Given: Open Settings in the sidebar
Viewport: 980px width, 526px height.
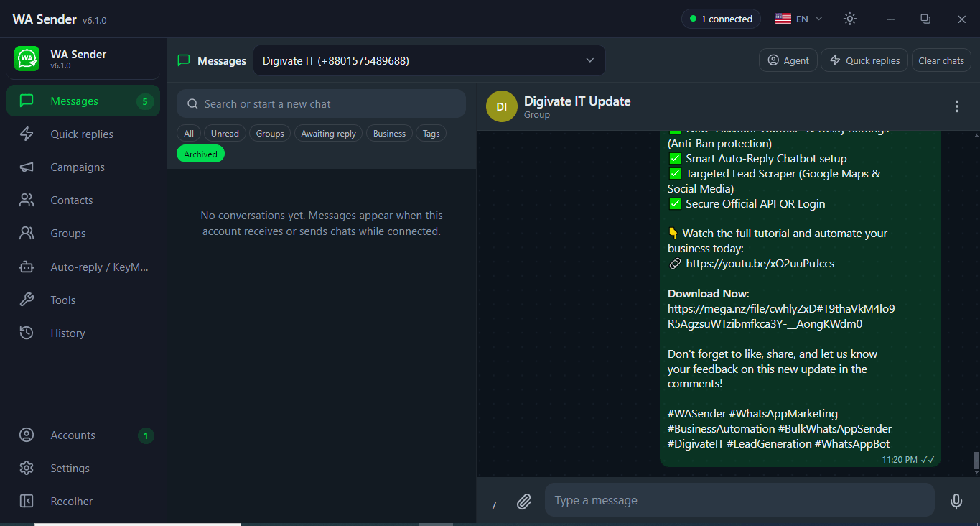Looking at the screenshot, I should 83,469.
